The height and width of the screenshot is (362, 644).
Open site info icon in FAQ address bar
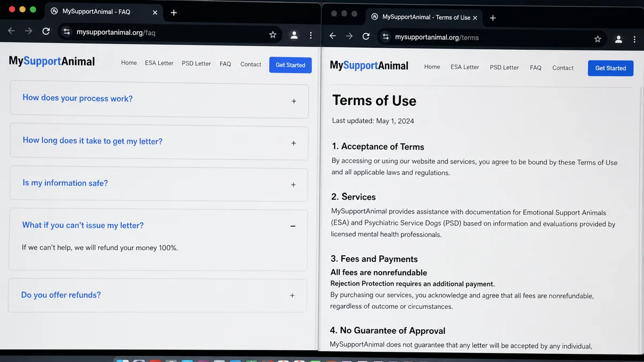[67, 32]
